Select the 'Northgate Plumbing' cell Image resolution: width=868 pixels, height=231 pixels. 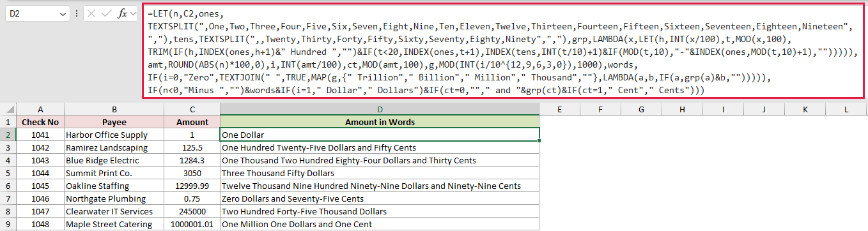coord(114,198)
